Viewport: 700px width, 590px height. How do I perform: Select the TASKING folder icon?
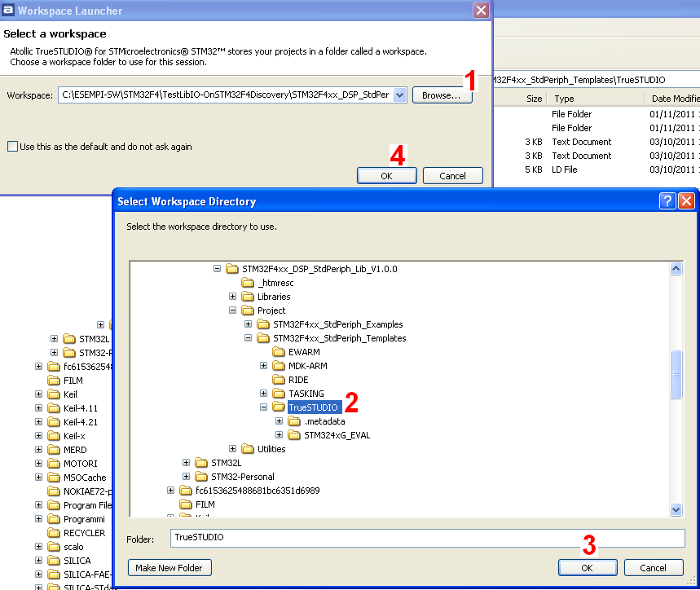click(x=279, y=393)
